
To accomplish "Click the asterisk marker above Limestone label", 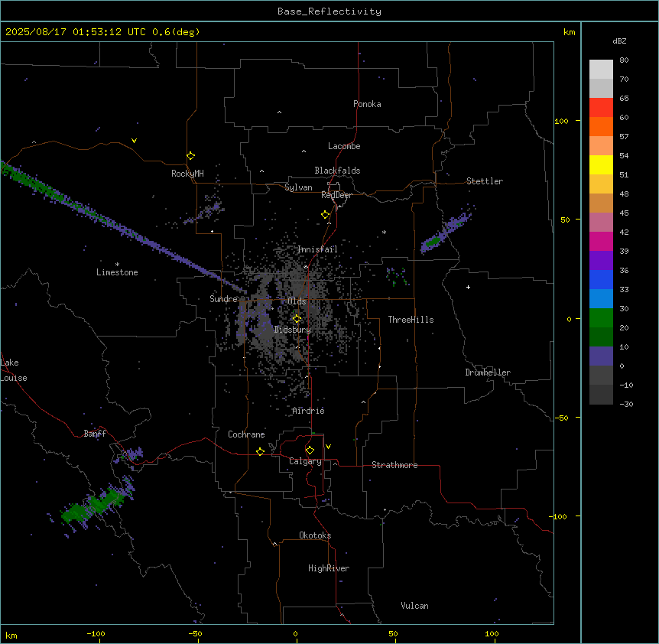I will [117, 265].
